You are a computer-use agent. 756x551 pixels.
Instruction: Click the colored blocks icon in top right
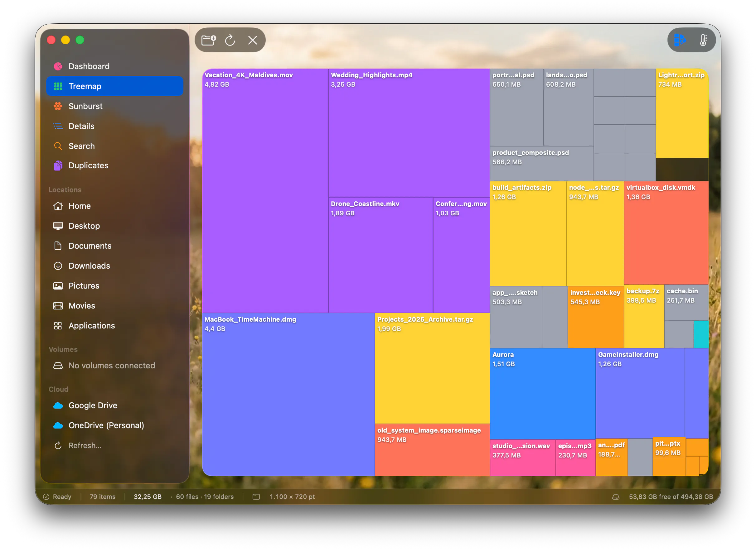680,40
